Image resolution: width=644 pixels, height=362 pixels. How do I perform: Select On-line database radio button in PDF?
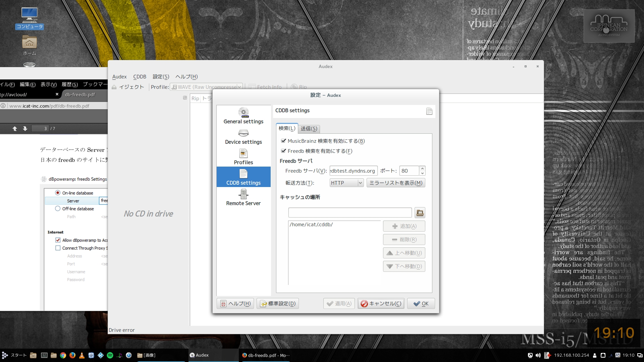[x=58, y=193]
